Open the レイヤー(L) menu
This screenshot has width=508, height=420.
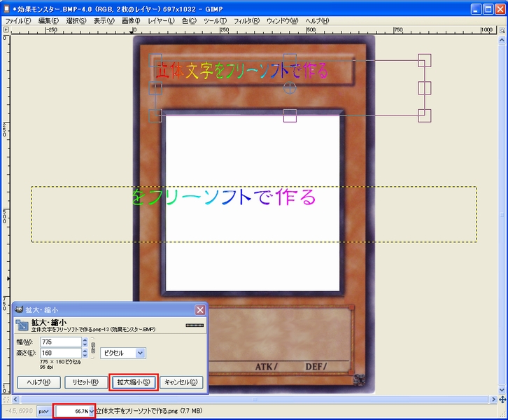[161, 21]
